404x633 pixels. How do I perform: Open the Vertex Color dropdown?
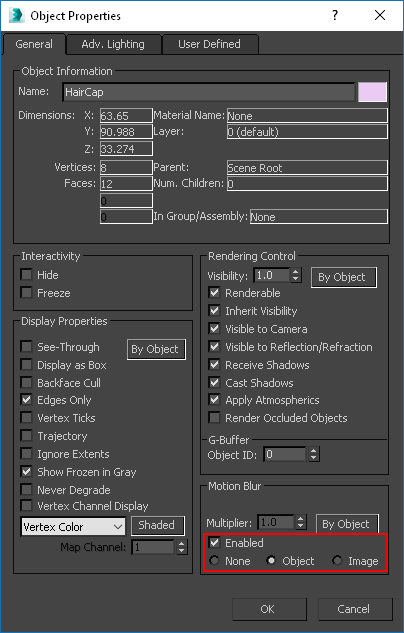(x=73, y=527)
